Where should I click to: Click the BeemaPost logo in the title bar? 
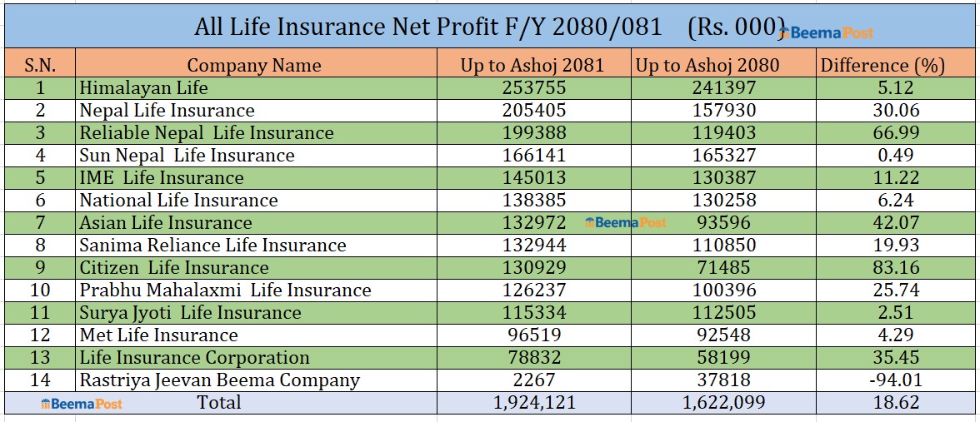[827, 32]
